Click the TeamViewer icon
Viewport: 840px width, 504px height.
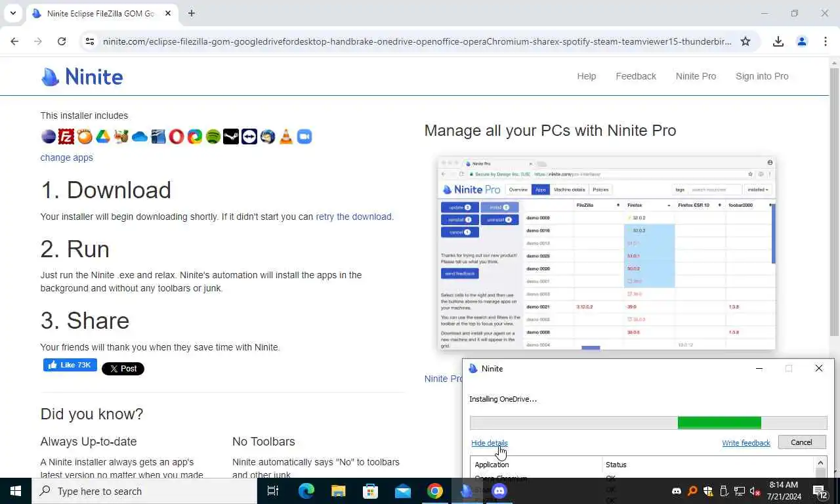(249, 136)
